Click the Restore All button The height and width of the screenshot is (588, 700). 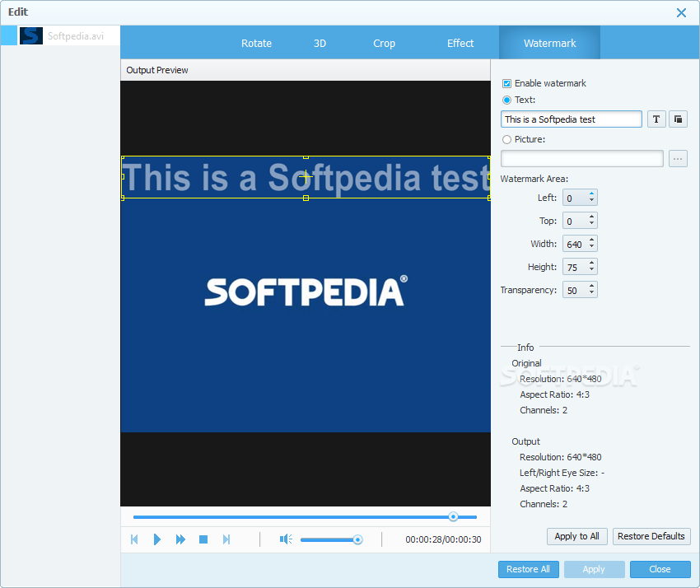(x=528, y=569)
